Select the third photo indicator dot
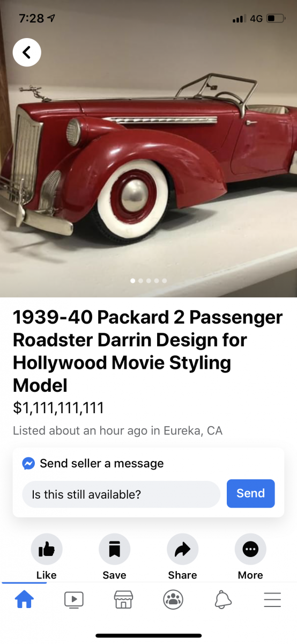 (x=148, y=281)
